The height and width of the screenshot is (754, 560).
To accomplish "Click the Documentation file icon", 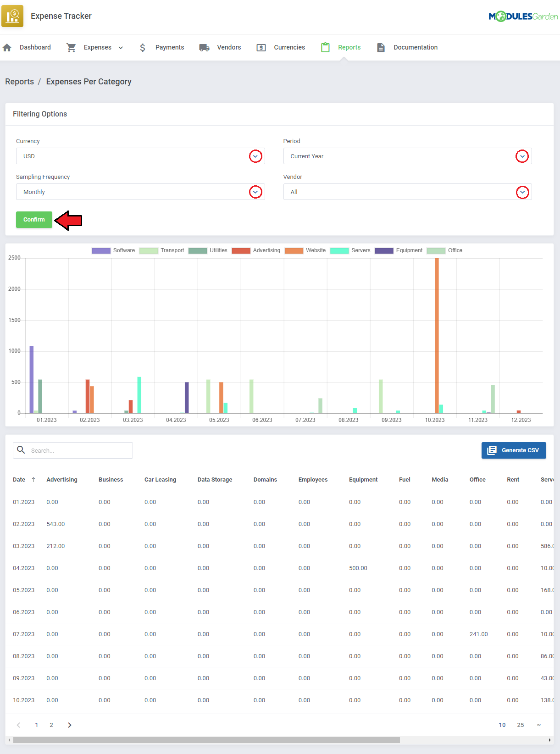I will (x=381, y=48).
